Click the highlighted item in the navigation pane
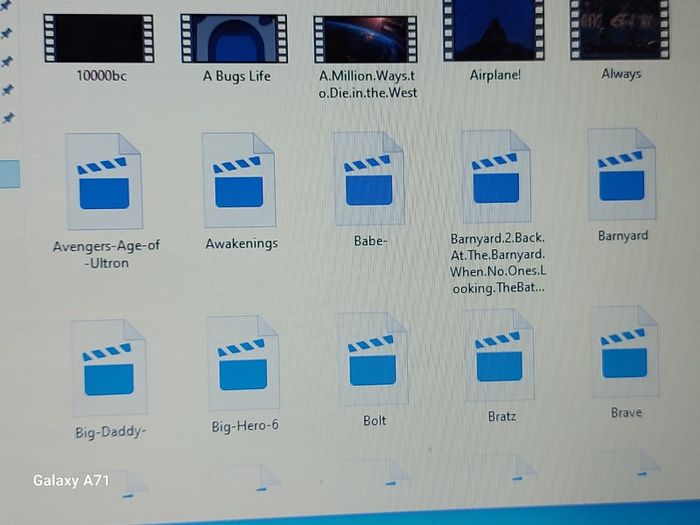Viewport: 700px width, 525px height. [x=10, y=174]
